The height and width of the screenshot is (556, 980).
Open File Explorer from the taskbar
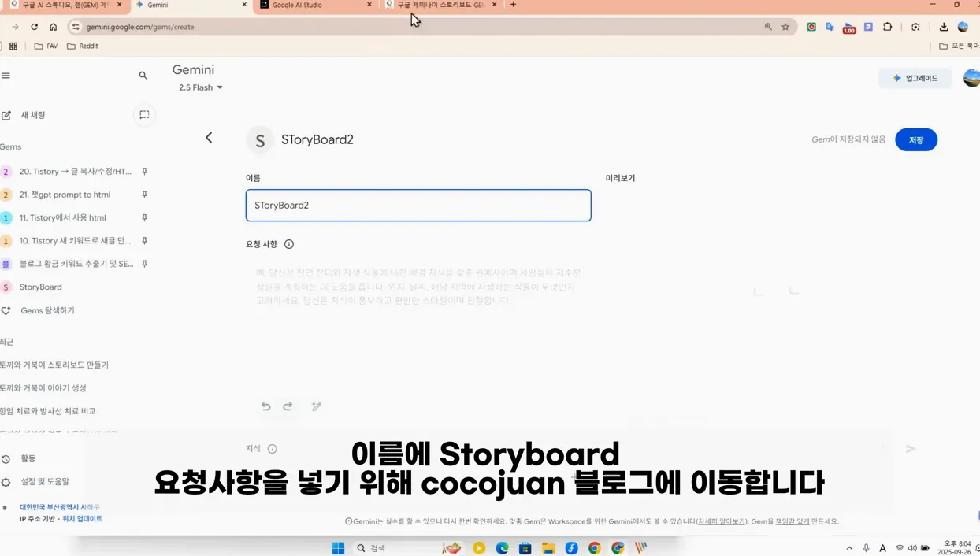pos(548,548)
